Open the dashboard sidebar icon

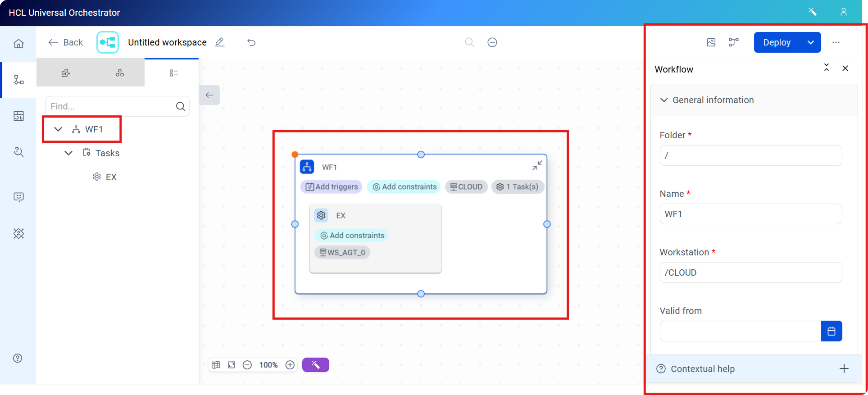point(18,116)
